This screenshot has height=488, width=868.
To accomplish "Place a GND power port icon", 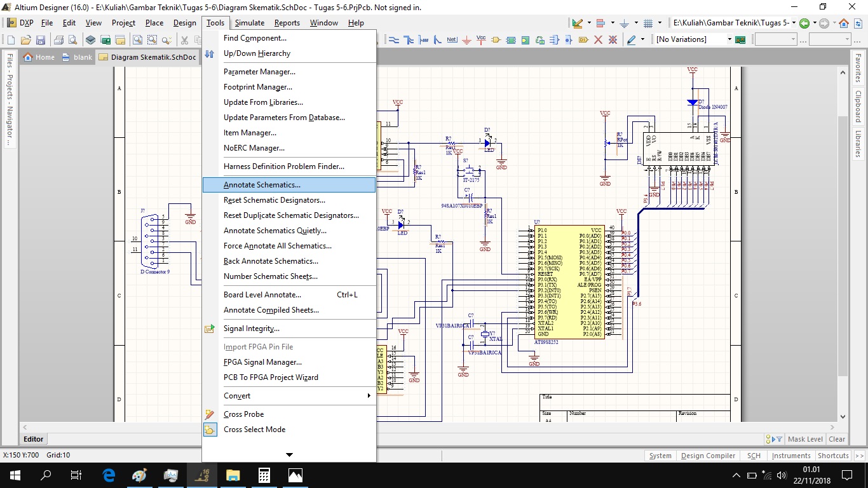I will click(466, 39).
